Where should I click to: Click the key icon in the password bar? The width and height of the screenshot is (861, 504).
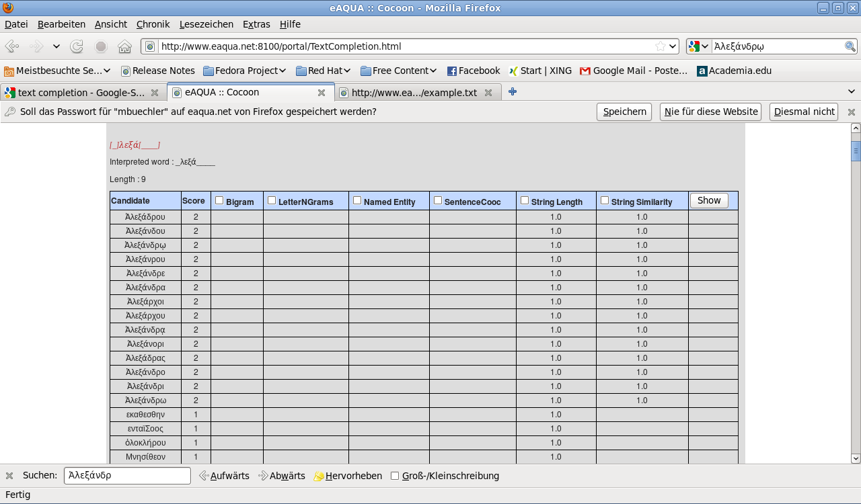click(9, 112)
